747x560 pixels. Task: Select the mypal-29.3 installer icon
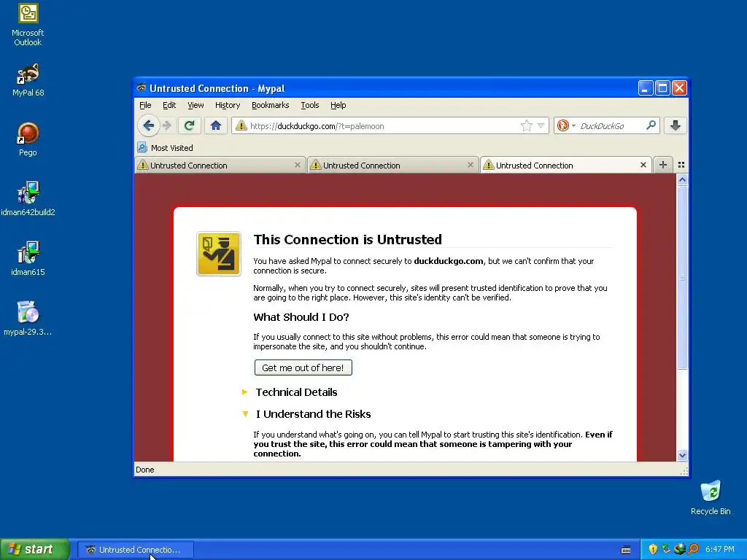click(x=28, y=318)
